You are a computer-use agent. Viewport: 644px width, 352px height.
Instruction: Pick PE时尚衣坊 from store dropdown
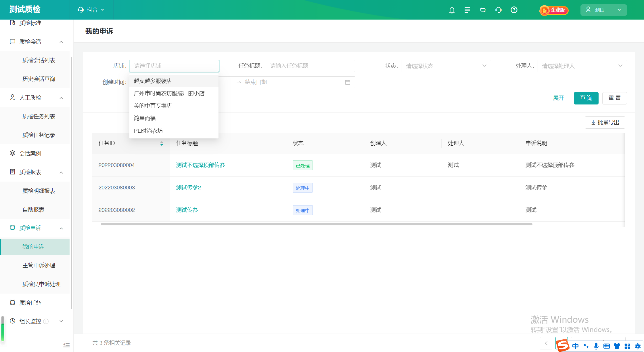click(174, 131)
